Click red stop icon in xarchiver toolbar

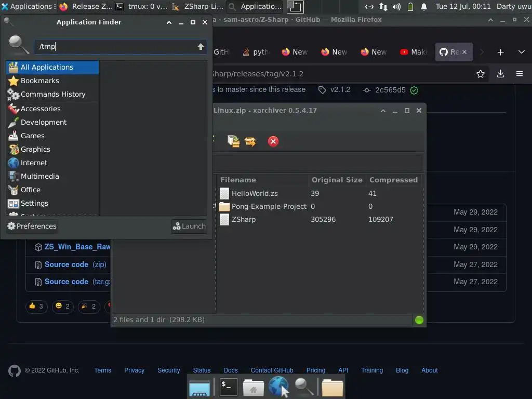[273, 141]
